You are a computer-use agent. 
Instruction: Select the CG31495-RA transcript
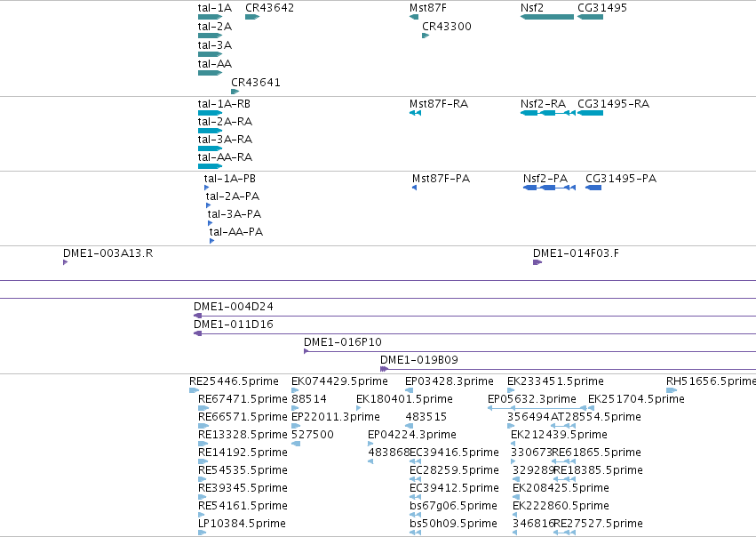point(590,113)
